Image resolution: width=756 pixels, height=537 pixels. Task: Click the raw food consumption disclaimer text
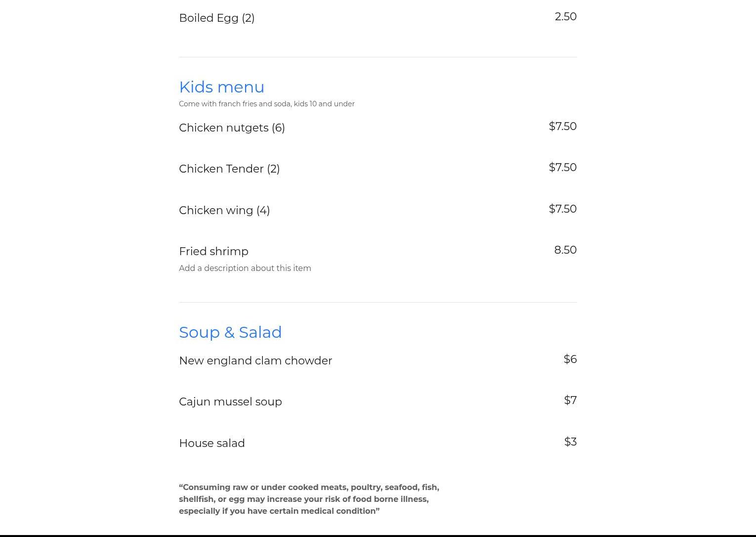[x=309, y=499]
